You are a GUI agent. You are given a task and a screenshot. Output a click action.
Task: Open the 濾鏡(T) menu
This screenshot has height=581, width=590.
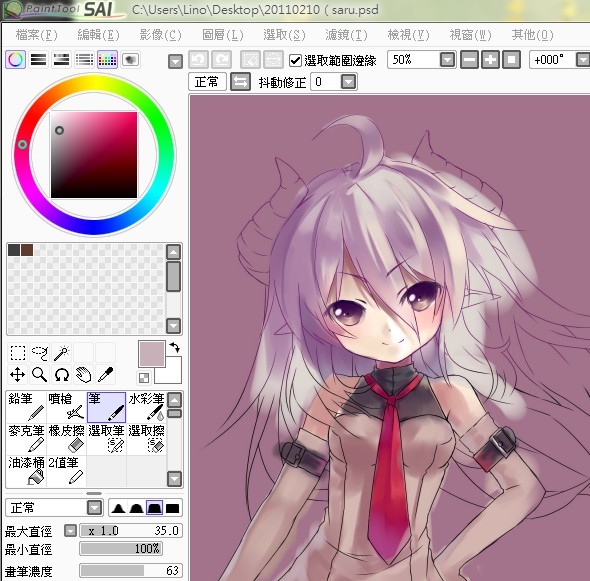click(346, 35)
